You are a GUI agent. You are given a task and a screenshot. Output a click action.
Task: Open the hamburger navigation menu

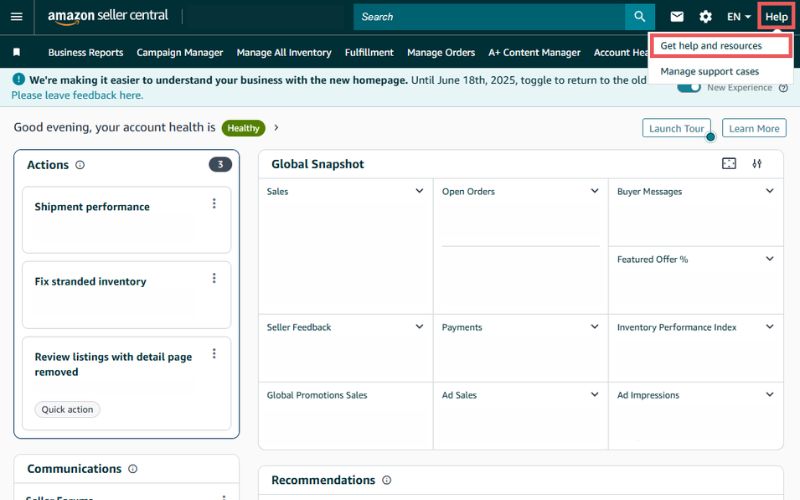tap(16, 17)
